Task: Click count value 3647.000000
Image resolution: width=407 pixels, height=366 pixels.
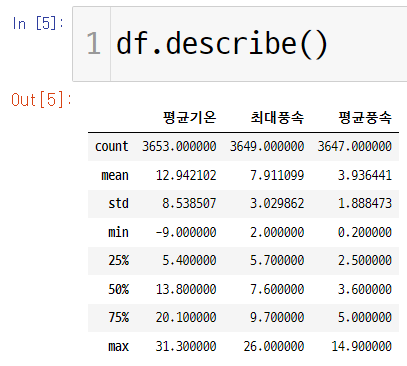Action: 355,146
